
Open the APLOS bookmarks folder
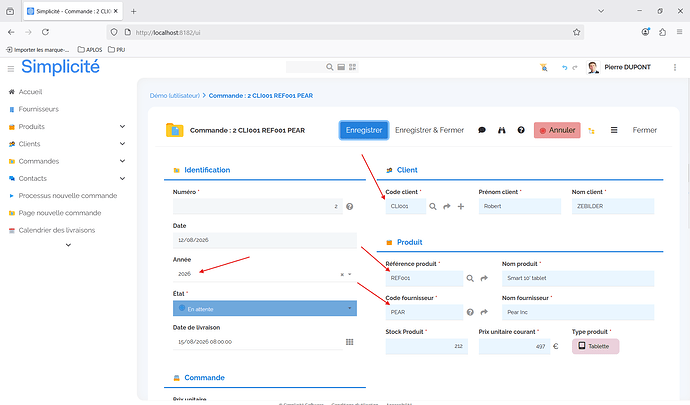[90, 50]
